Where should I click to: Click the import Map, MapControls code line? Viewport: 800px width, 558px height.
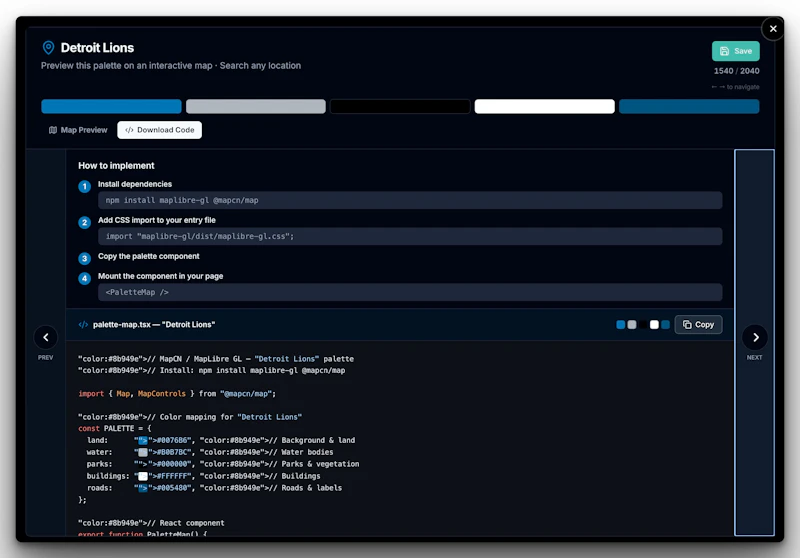(177, 394)
